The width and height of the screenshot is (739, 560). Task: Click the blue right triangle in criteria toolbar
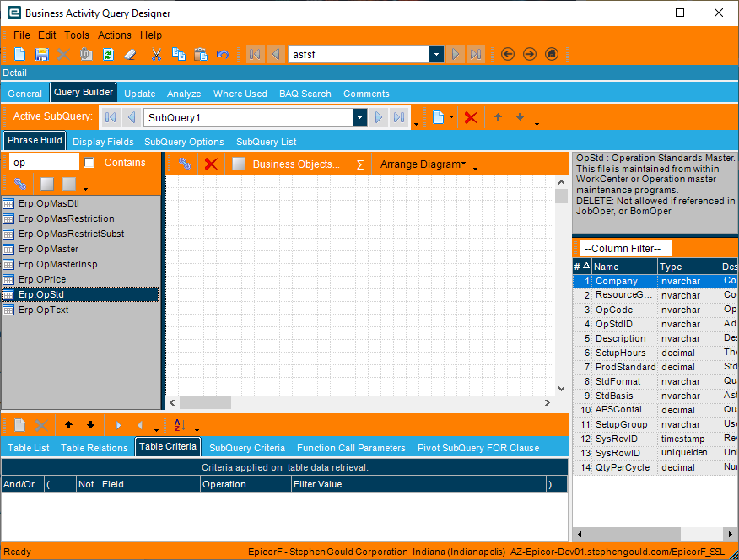pos(118,425)
